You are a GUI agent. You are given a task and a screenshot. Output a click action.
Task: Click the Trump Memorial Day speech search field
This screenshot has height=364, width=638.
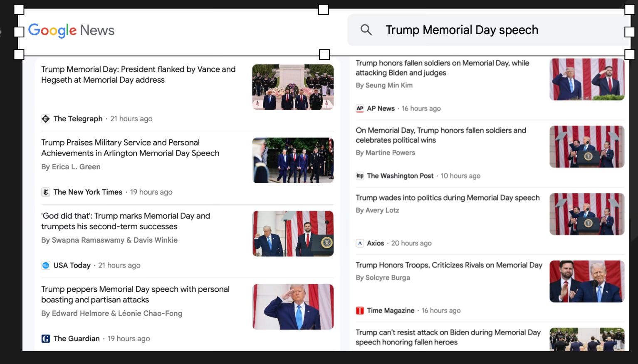[489, 30]
